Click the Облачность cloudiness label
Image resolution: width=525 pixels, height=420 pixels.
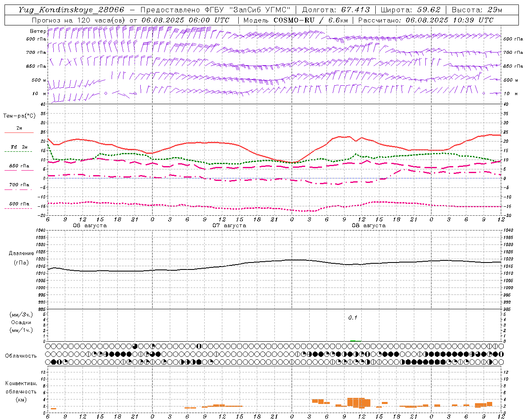pos(21,356)
